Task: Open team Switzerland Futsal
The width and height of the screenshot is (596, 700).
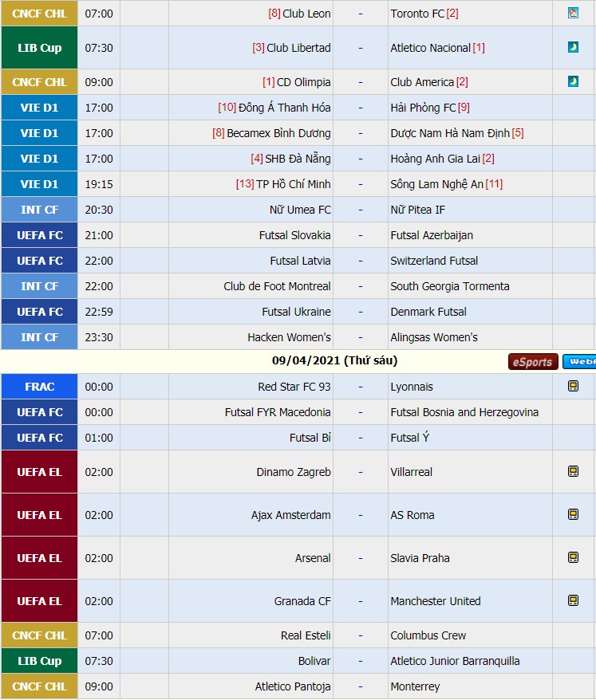Action: coord(434,260)
